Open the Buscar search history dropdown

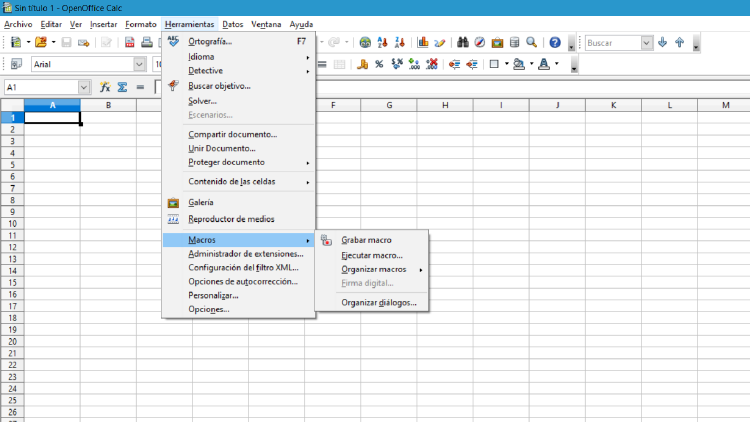(646, 43)
